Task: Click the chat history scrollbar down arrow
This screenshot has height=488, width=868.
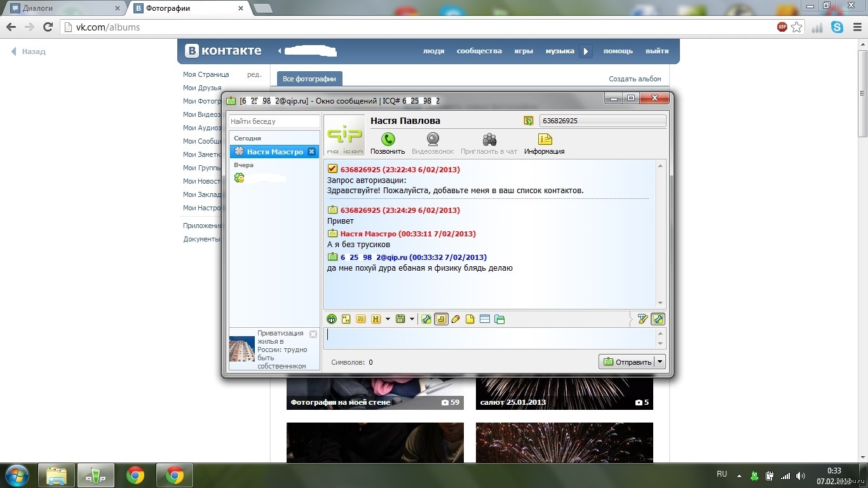Action: point(660,303)
